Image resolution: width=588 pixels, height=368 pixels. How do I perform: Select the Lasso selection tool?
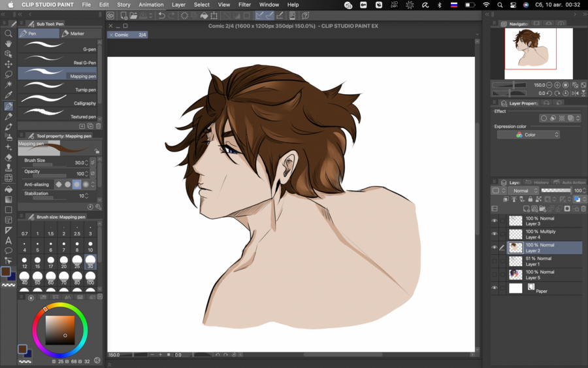point(8,75)
